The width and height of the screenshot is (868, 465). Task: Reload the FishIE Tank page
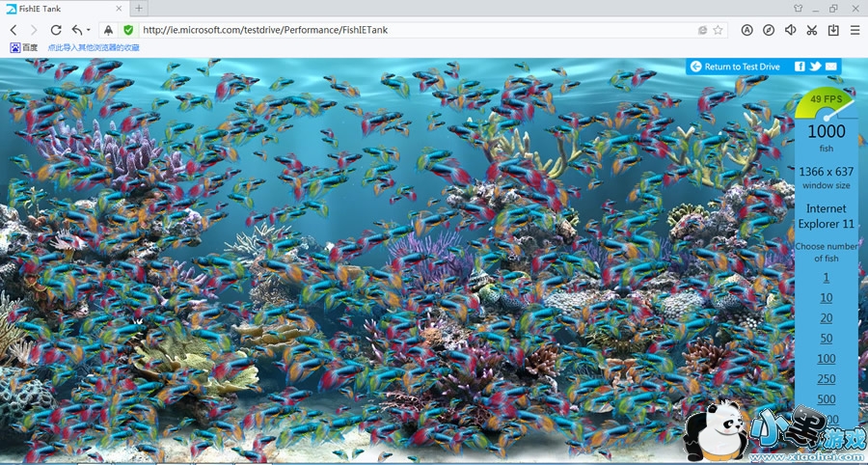point(56,30)
